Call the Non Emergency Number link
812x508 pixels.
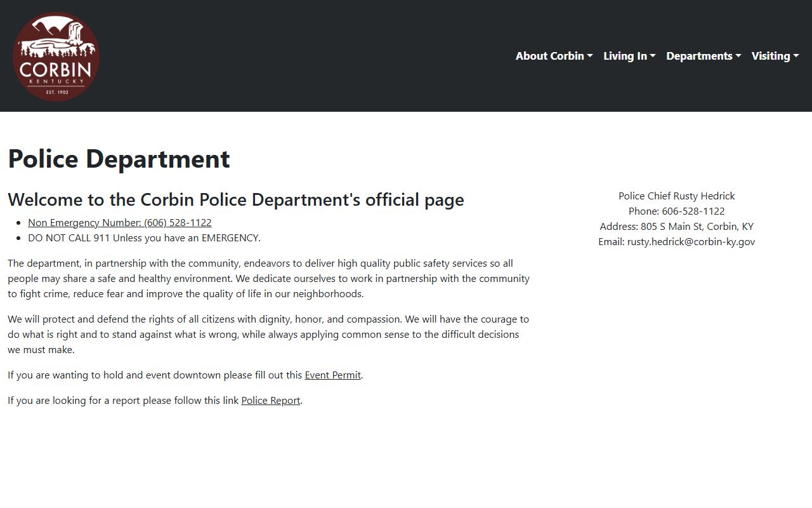coord(120,222)
